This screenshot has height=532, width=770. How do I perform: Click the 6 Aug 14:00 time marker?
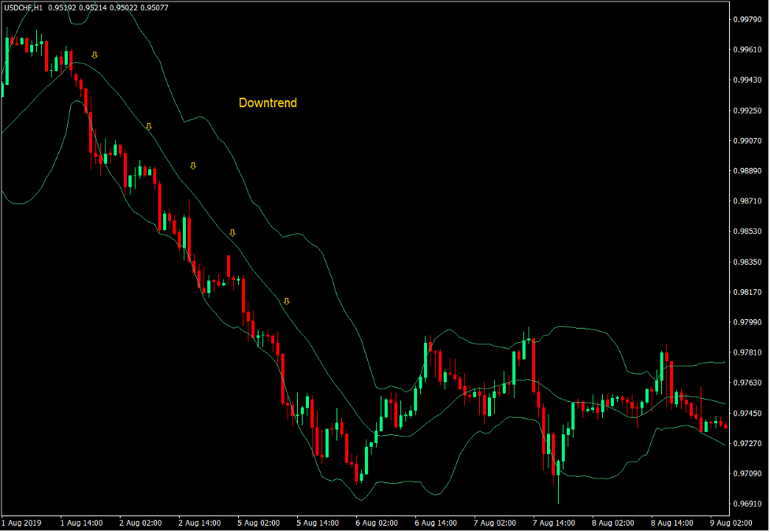435,523
